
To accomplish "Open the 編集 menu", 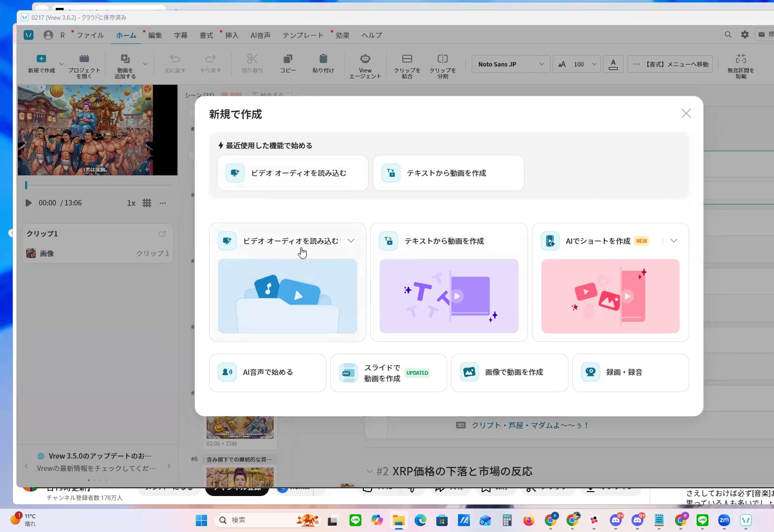I will pyautogui.click(x=155, y=35).
